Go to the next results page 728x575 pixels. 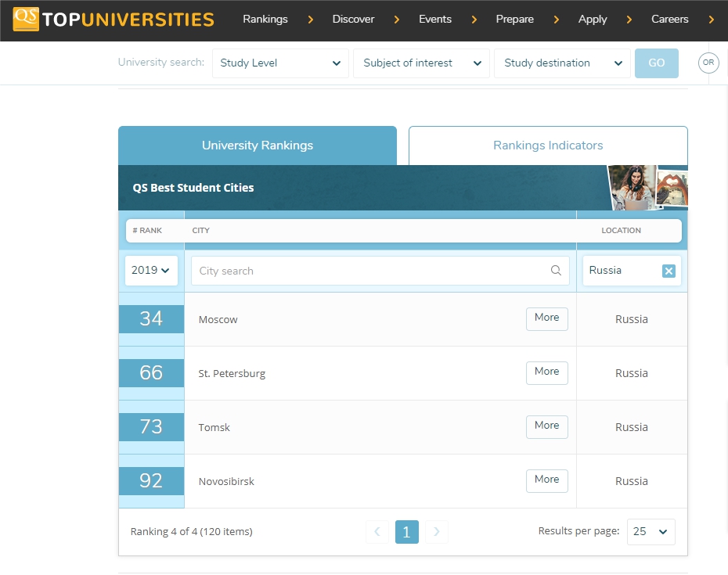(x=437, y=531)
